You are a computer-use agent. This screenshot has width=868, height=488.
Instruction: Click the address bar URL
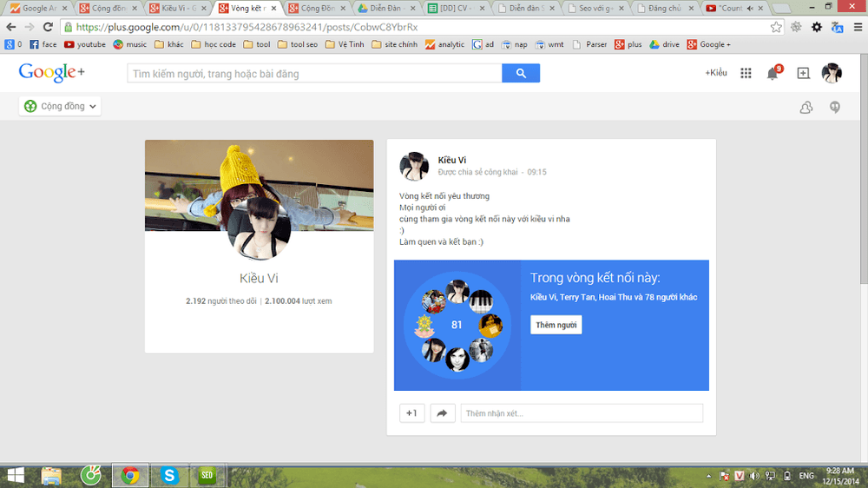coord(247,27)
